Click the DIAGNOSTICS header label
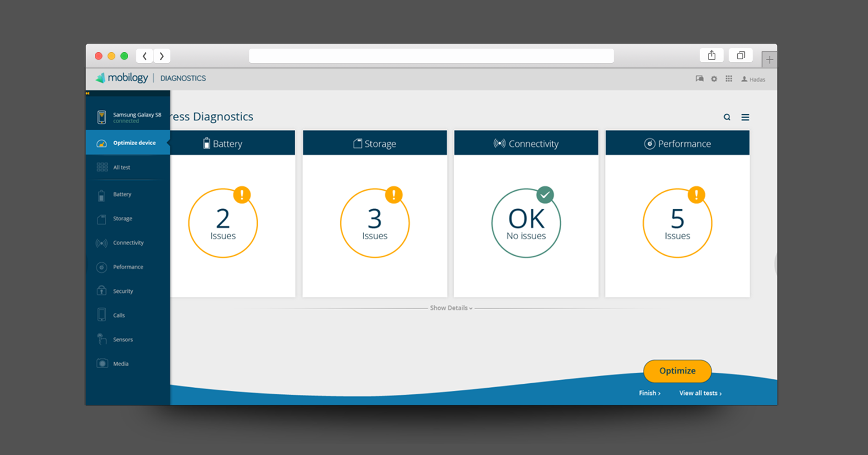Screen dimensions: 868x455 pyautogui.click(x=183, y=78)
